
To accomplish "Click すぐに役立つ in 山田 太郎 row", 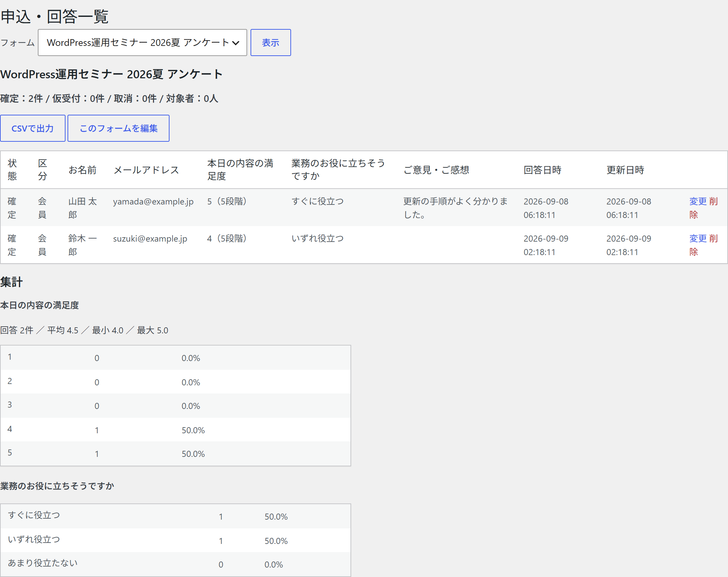I will coord(317,201).
